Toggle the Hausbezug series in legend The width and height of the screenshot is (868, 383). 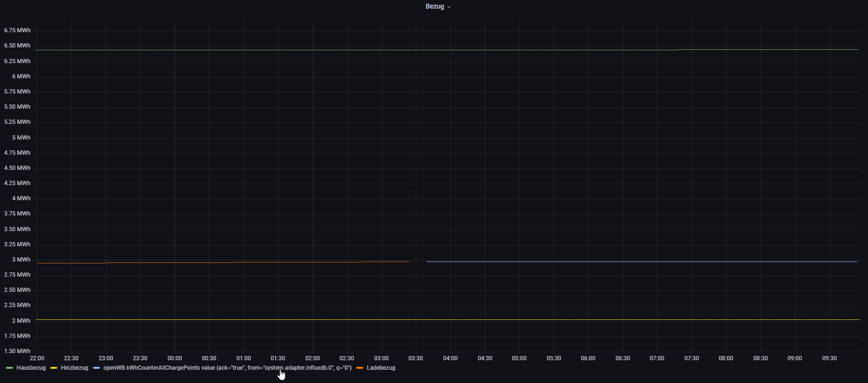tap(31, 368)
